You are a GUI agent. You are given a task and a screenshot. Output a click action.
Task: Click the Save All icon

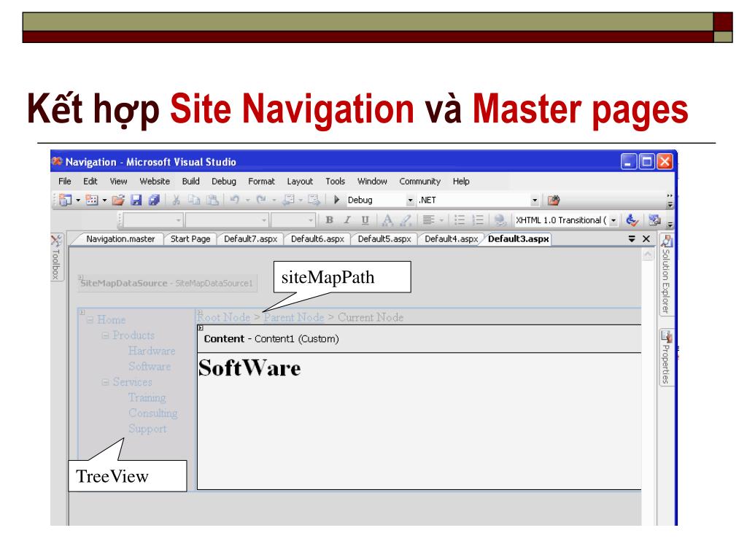pos(154,200)
